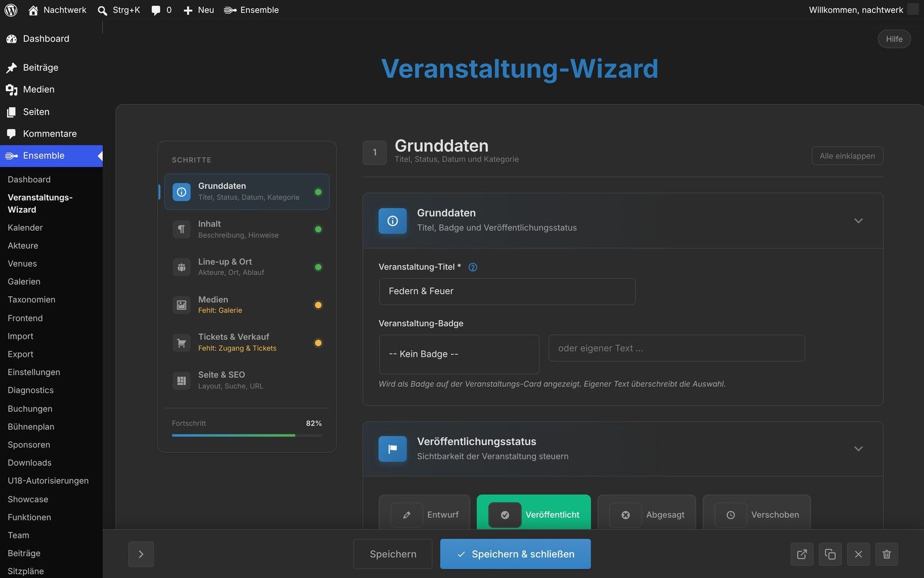This screenshot has height=578, width=924.
Task: Click Alle einklappen
Action: tap(847, 156)
